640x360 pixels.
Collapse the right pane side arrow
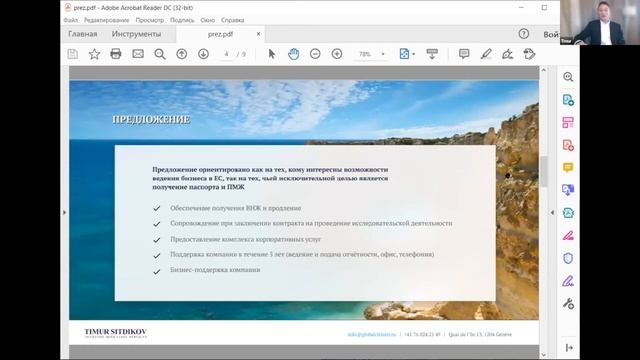[552, 212]
